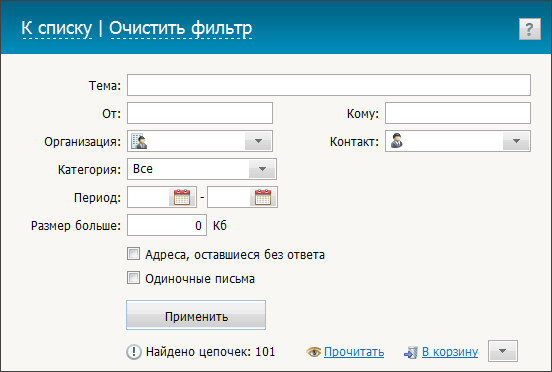Screen dimensions: 552x372
Task: Open the Категория dropdown showing Все
Action: [x=202, y=169]
